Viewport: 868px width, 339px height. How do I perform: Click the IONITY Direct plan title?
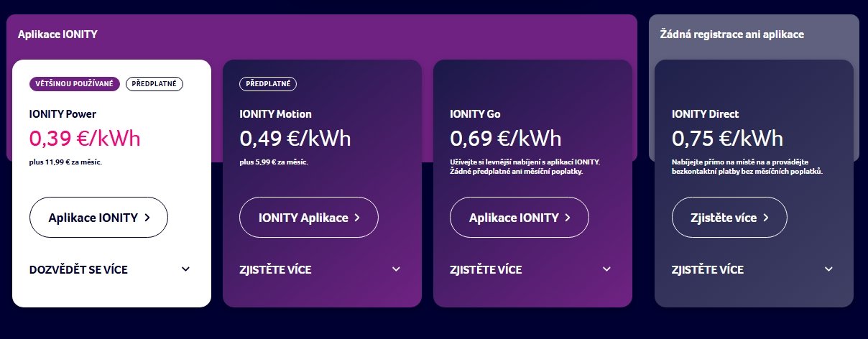coord(705,113)
